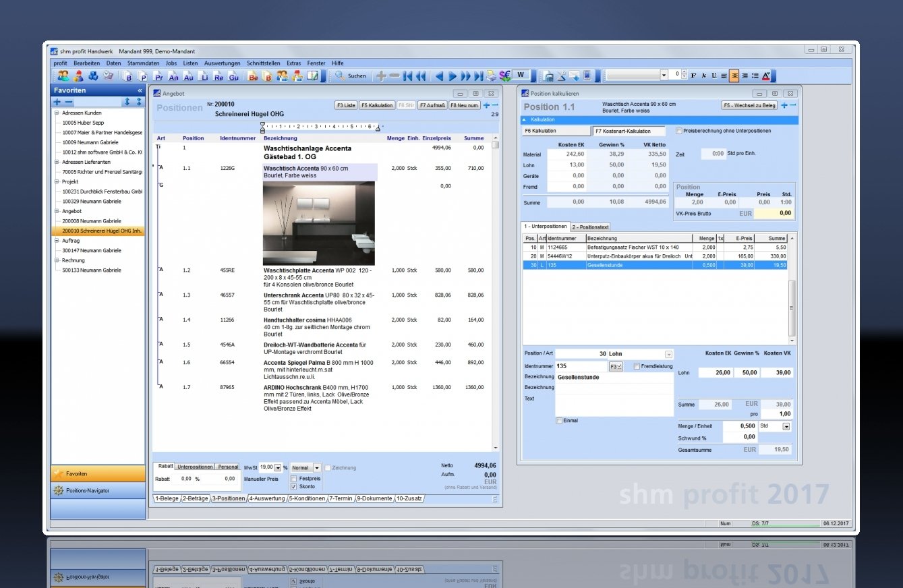
Task: Insert a bulleted list
Action: (755, 76)
